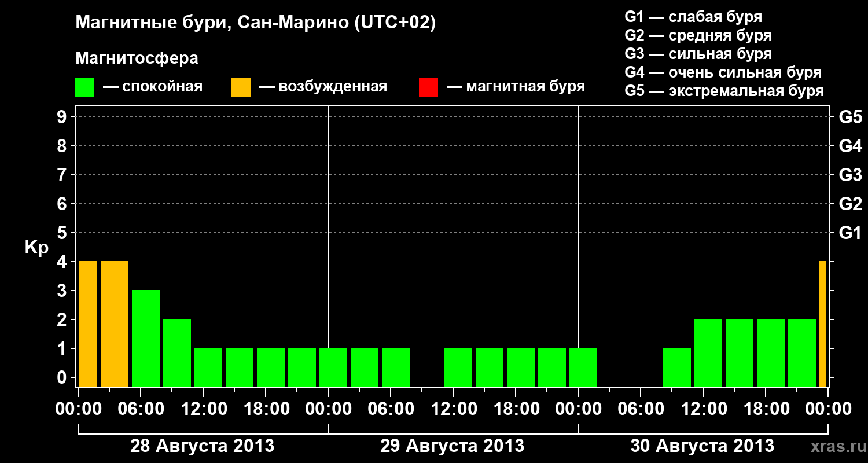Click the Kp 1 bar preceding Kp 2 bars on 30 Августа

(677, 368)
